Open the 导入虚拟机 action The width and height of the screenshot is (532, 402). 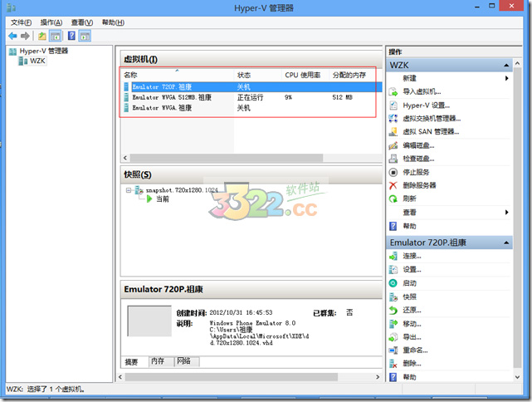[422, 91]
